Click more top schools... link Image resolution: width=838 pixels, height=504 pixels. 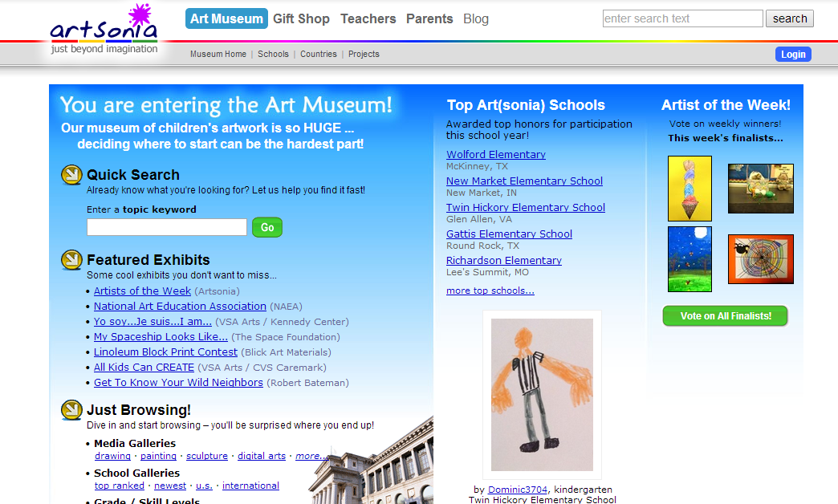point(490,291)
